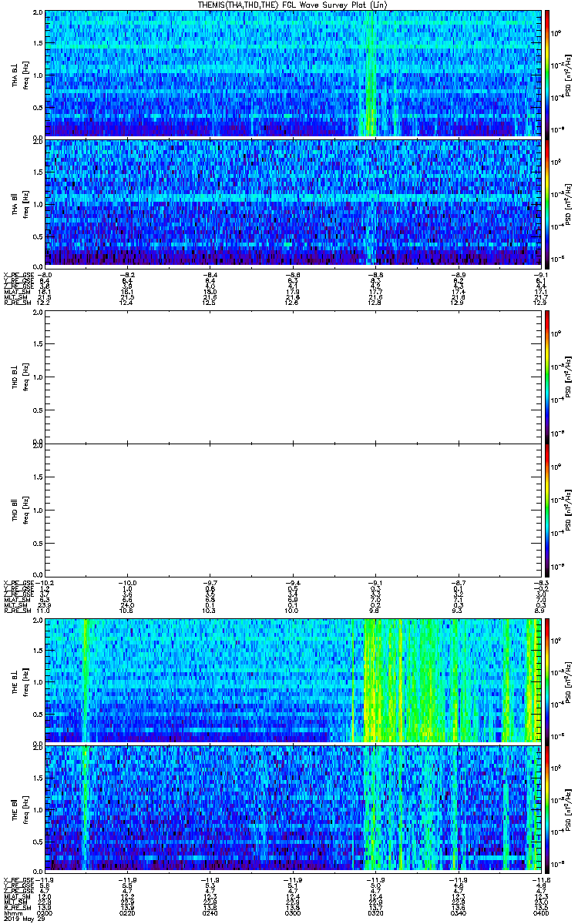Click the PSD color bar beside THA BL
The width and height of the screenshot is (578, 924).
(x=547, y=75)
